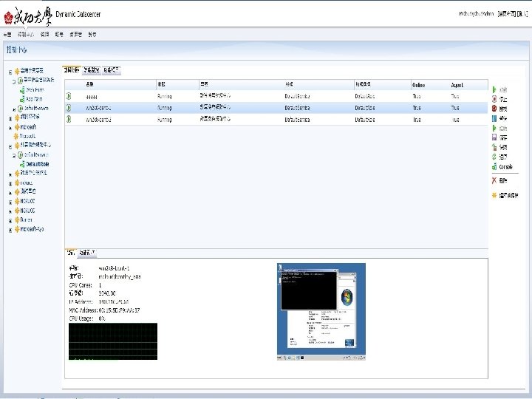Click DefaultService cell in the win2k8-cent-2 row

(x=297, y=120)
